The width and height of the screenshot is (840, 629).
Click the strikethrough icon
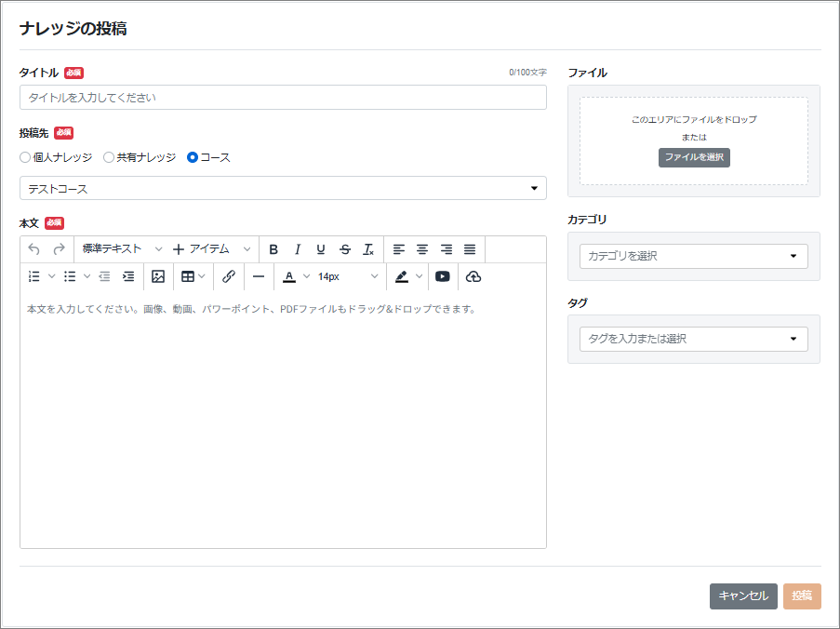coord(345,249)
